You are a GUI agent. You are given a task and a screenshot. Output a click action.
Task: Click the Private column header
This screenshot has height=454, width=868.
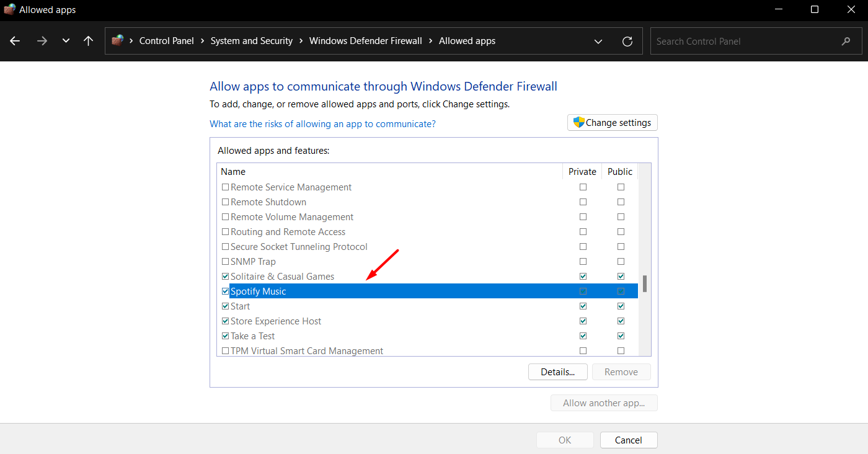582,172
